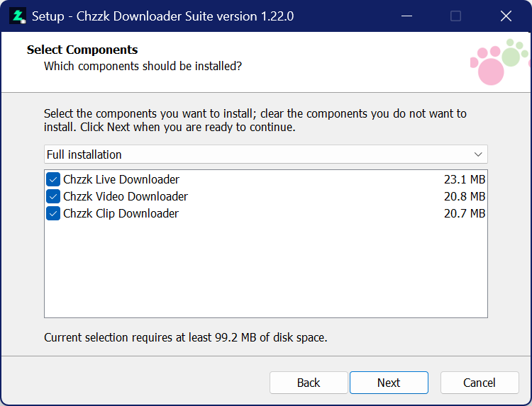Click the 23.1 MB size value

pyautogui.click(x=465, y=179)
